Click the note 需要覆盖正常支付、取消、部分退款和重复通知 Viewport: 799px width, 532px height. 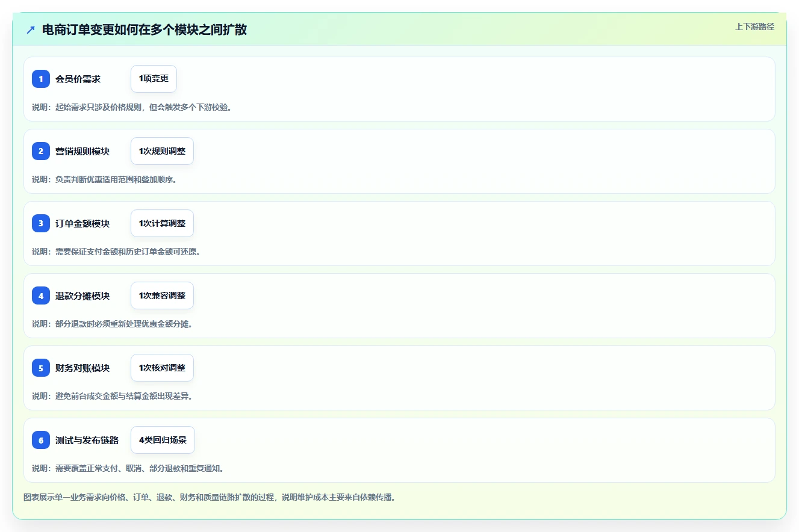[x=128, y=468]
